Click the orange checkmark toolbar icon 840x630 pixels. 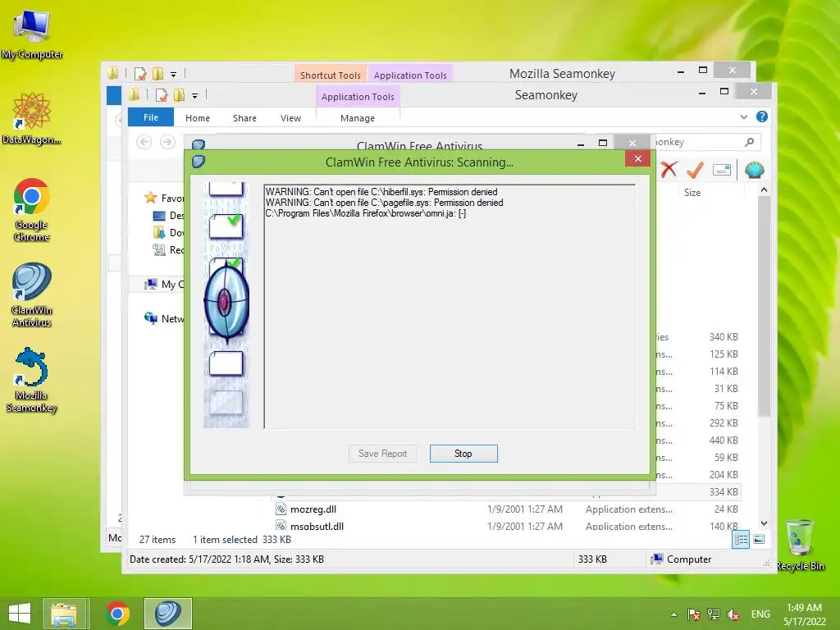point(695,170)
